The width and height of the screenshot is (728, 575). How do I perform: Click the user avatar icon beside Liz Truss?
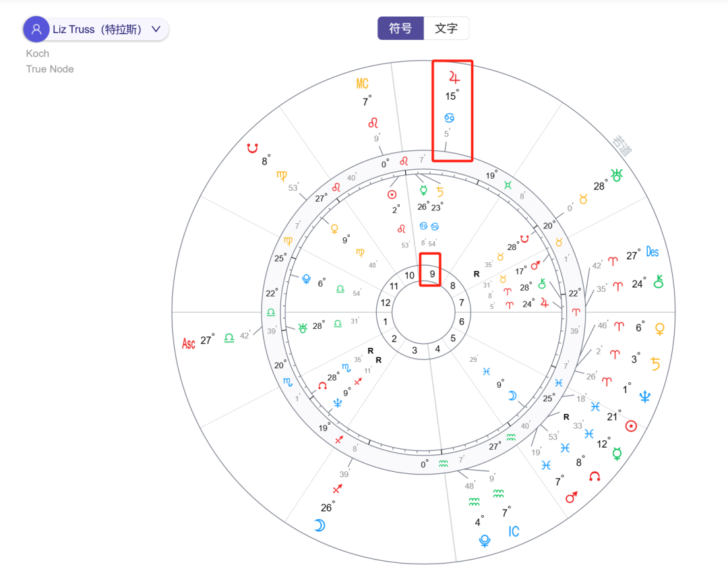(36, 30)
